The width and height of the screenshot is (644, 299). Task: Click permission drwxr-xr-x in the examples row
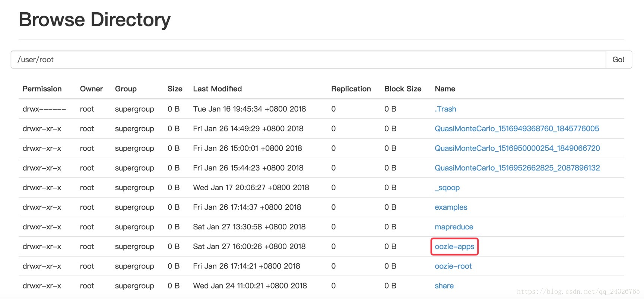[x=42, y=207]
